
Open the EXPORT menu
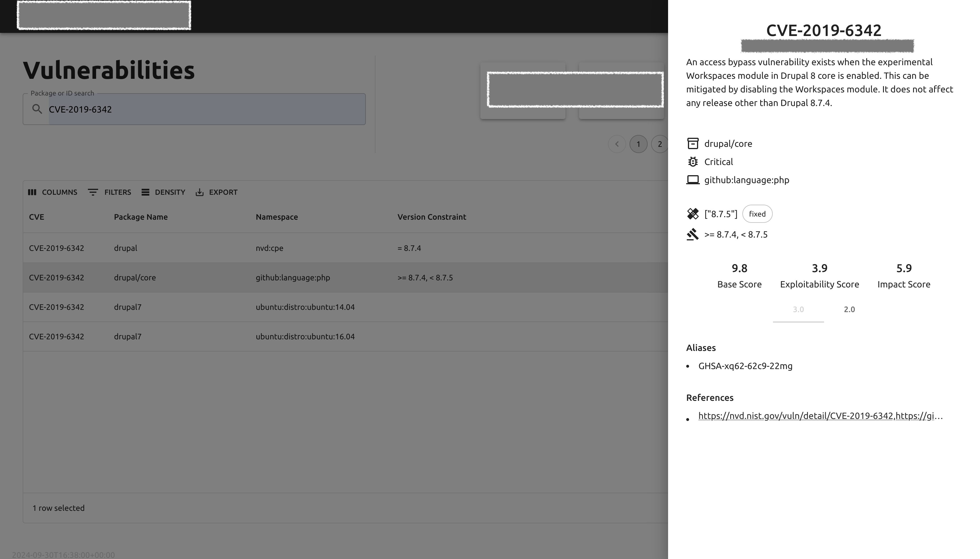(217, 192)
